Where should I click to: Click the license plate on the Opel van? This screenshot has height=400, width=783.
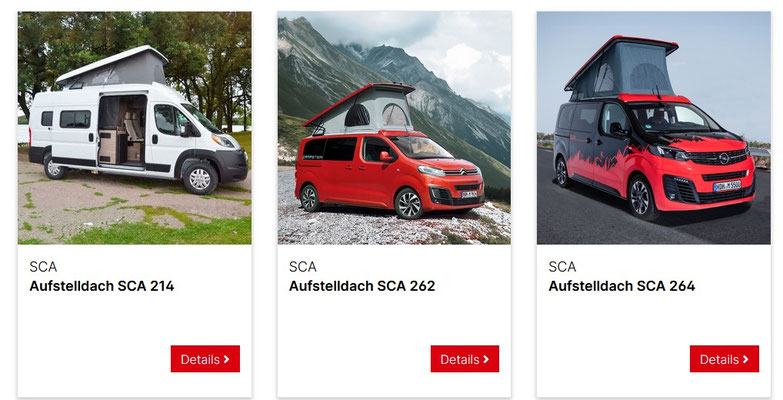[727, 186]
